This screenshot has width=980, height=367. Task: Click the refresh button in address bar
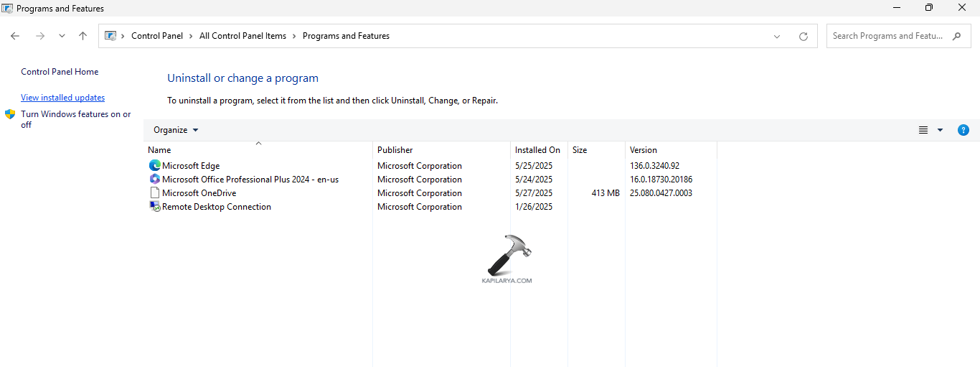click(803, 36)
